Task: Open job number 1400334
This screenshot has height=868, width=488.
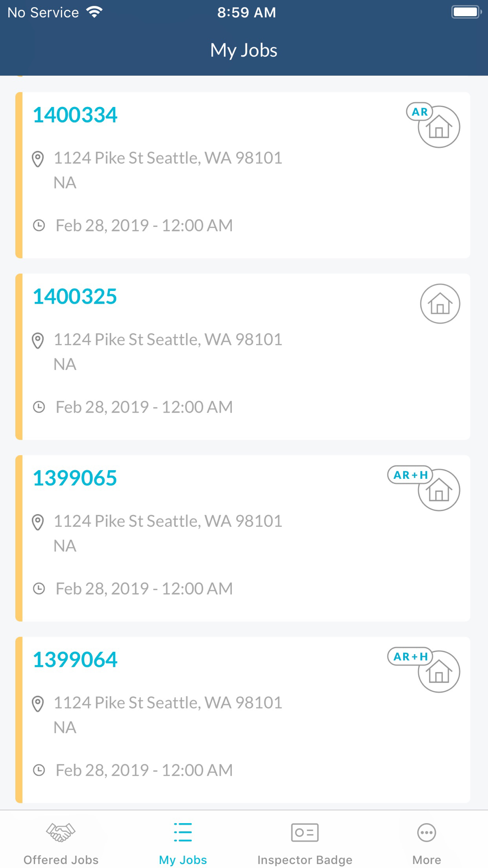Action: (x=75, y=115)
